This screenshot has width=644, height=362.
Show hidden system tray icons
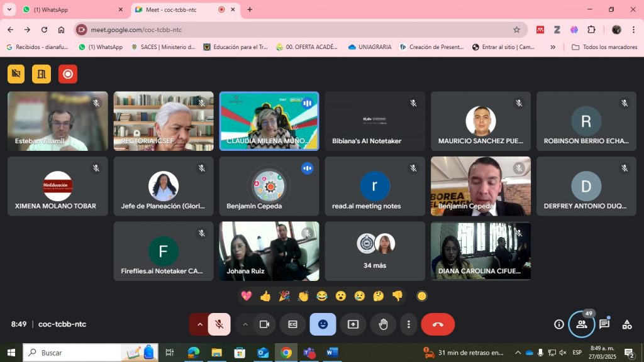pos(518,353)
